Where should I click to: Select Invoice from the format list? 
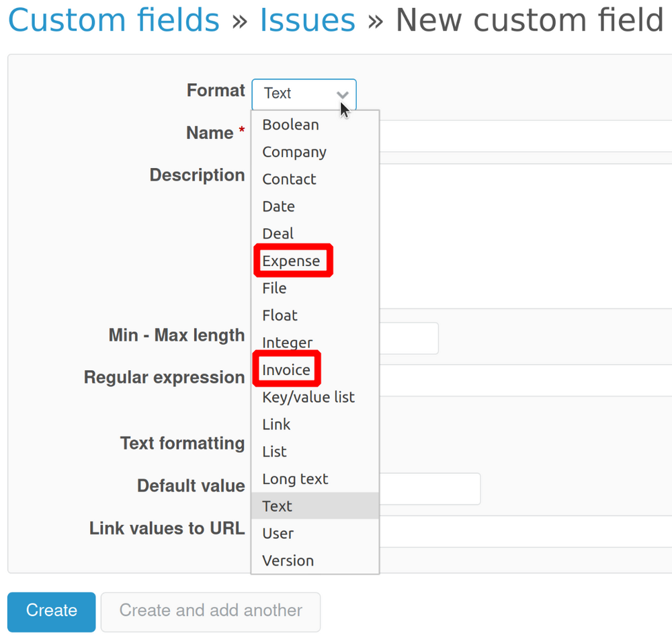tap(286, 369)
